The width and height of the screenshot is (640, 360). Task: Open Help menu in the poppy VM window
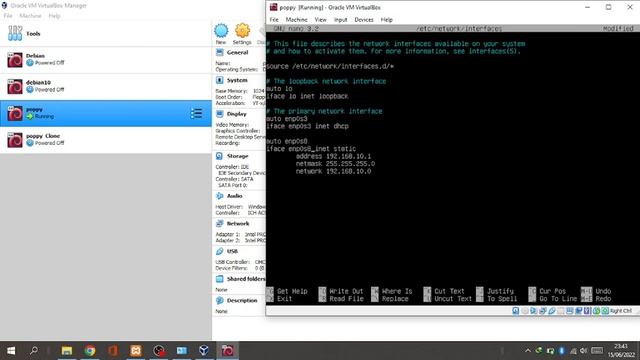(387, 19)
